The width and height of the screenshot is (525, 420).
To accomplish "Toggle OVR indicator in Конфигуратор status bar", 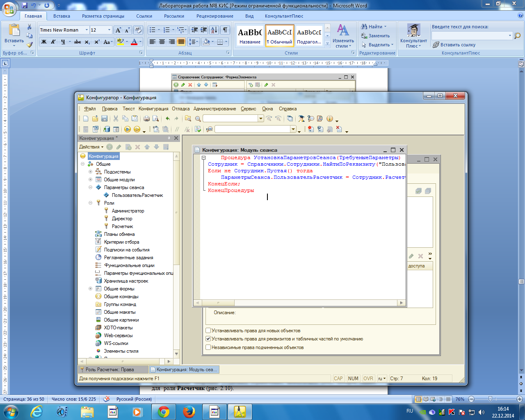I will pos(368,379).
